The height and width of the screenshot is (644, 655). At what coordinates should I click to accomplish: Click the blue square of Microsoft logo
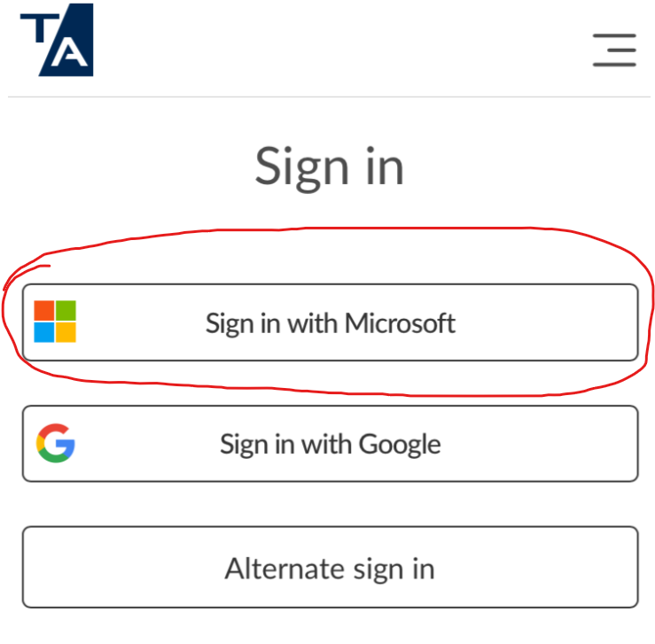pyautogui.click(x=43, y=332)
